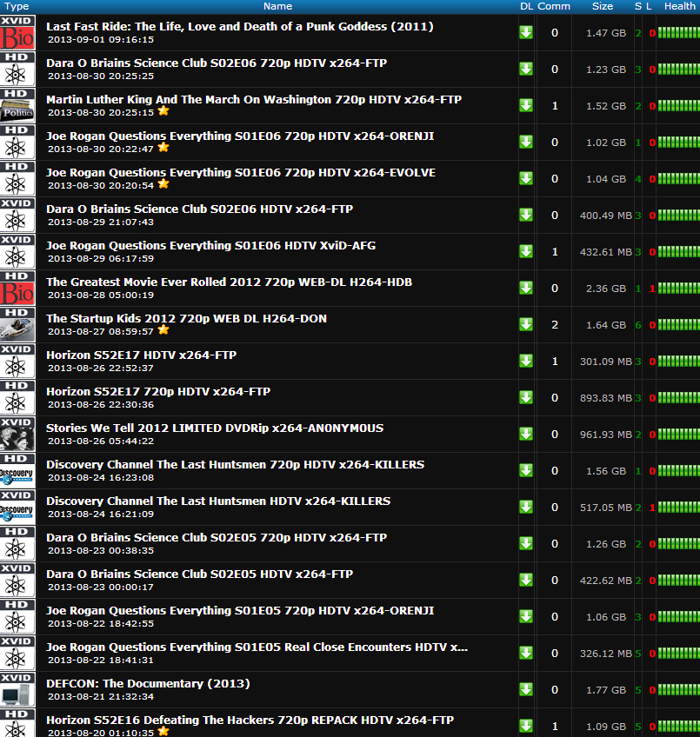The width and height of the screenshot is (700, 737).
Task: Sort by Comm column header
Action: click(554, 6)
